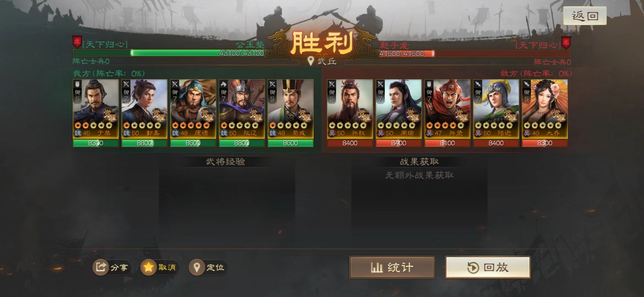Toggle the star favorite 取消 button
Image resolution: width=644 pixels, height=297 pixels.
(x=148, y=267)
